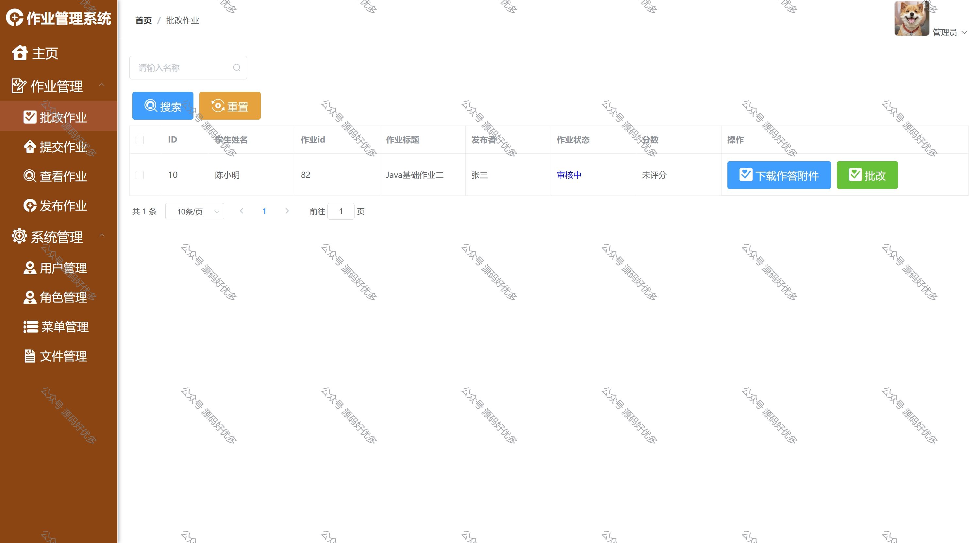The width and height of the screenshot is (980, 543).
Task: Click the 批改作业 breadcrumb text
Action: (x=182, y=20)
